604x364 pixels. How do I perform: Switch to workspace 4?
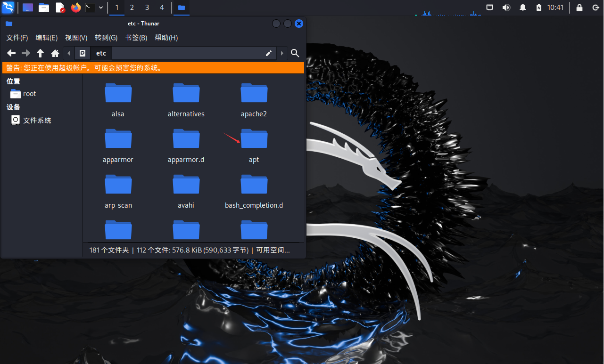[162, 8]
